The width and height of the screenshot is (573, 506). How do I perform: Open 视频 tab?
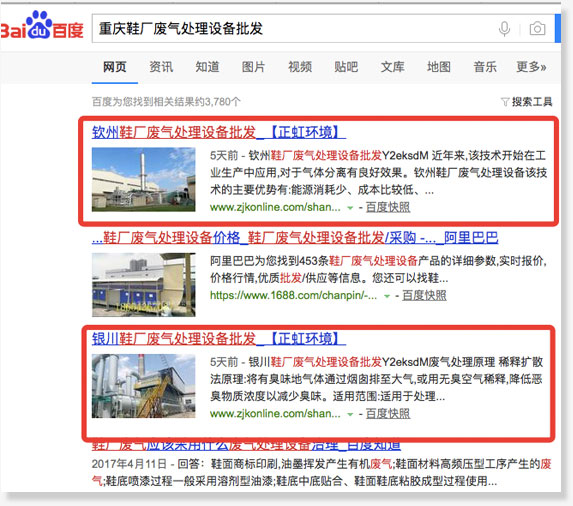(300, 67)
